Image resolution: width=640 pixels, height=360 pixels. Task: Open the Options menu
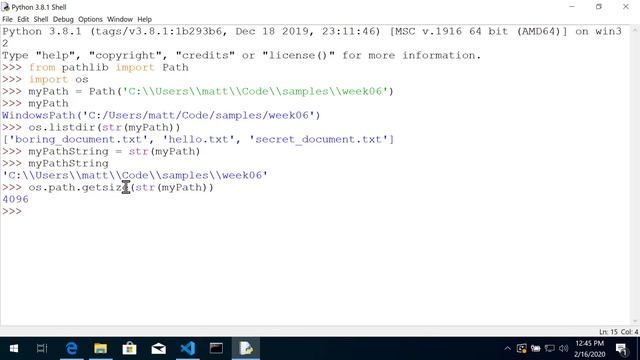[x=90, y=19]
